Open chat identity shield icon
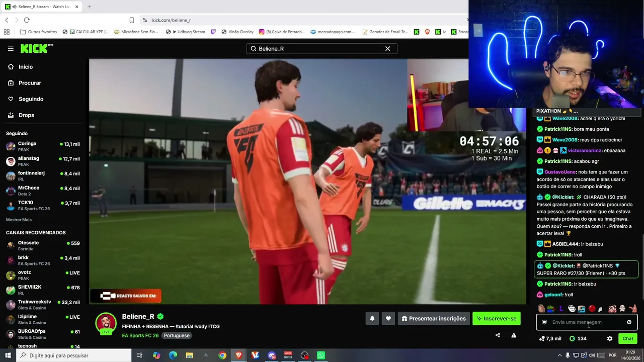 pos(544,322)
